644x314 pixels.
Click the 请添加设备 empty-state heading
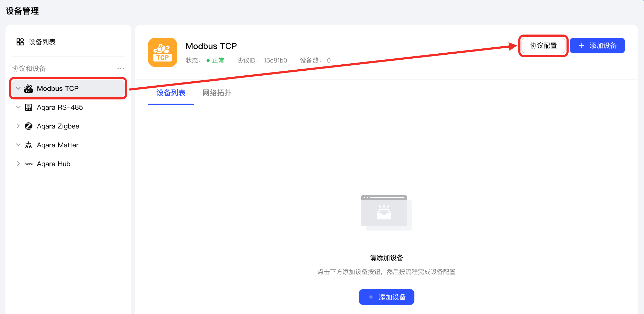(386, 258)
